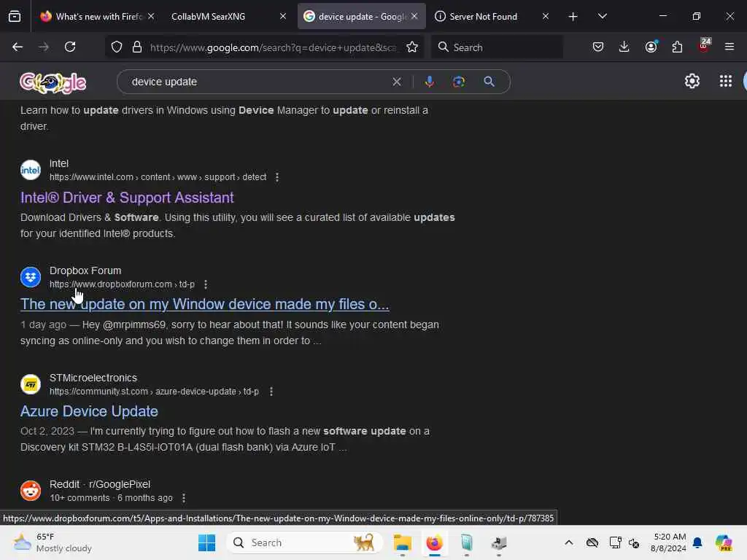Click the community.st.com result URL
The height and width of the screenshot is (560, 747).
pos(155,392)
